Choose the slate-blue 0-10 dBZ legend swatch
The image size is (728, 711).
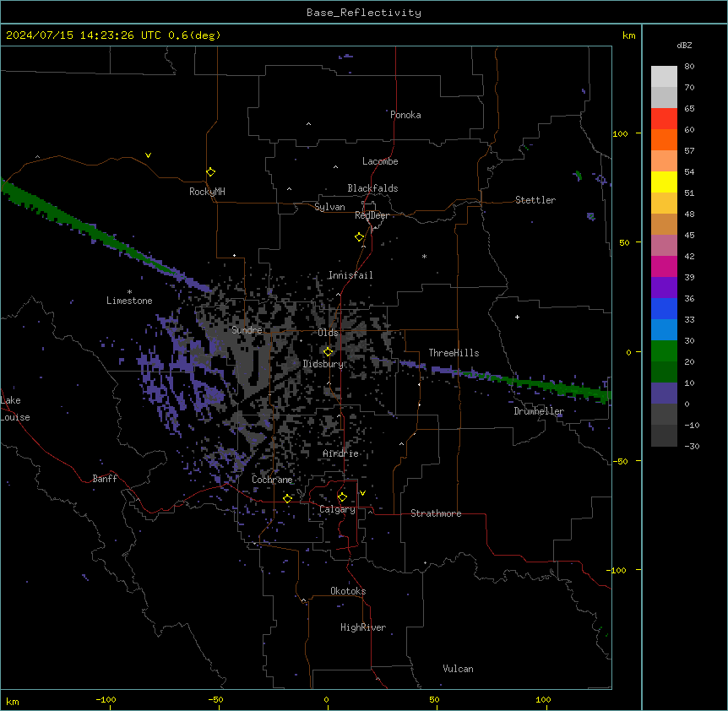(x=664, y=393)
